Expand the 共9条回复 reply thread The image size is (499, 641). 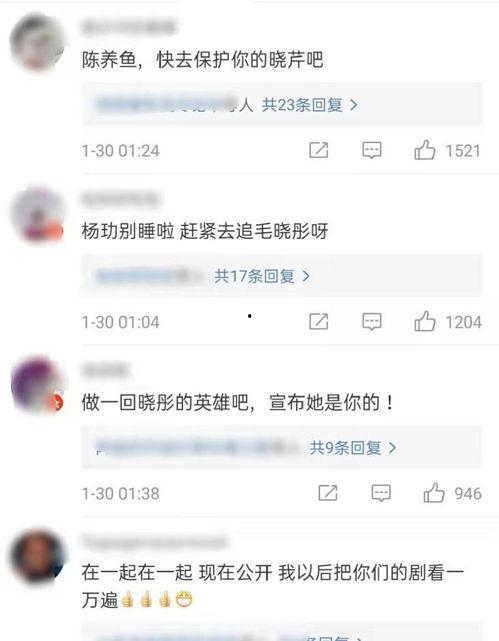(353, 448)
